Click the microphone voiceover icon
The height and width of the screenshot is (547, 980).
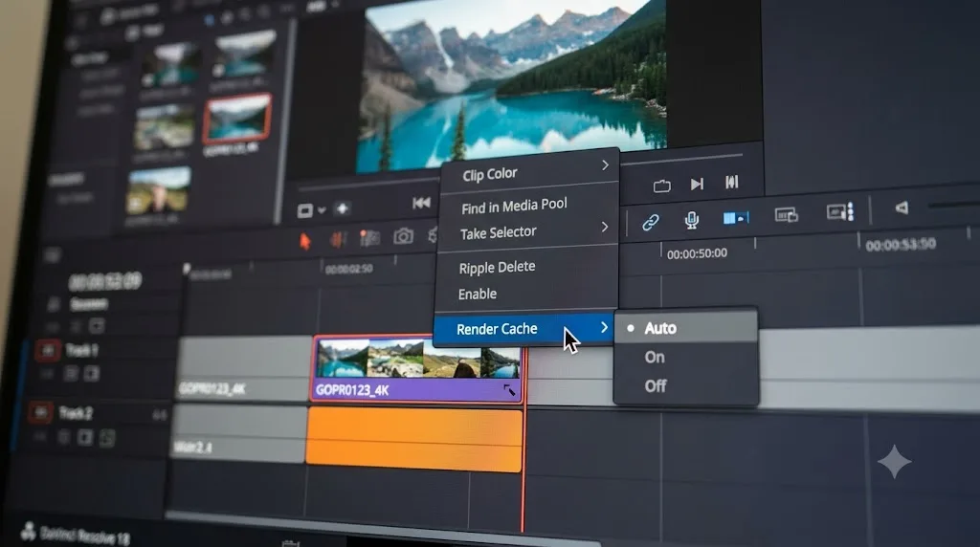point(691,220)
